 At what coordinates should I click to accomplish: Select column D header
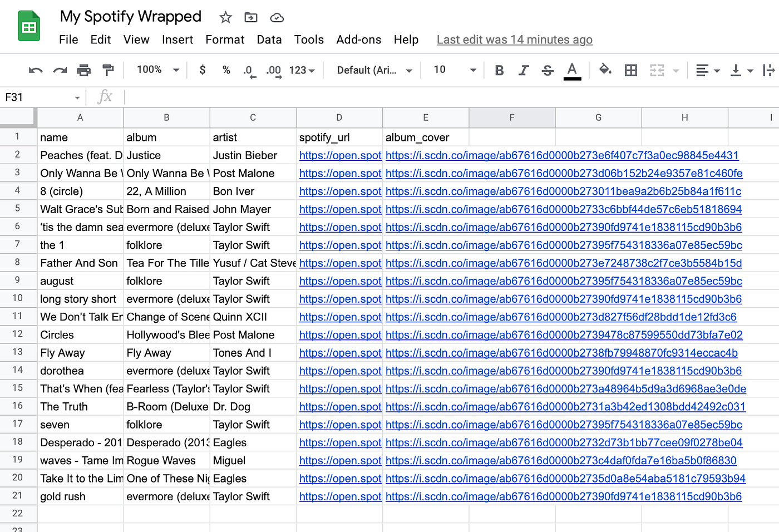tap(339, 117)
